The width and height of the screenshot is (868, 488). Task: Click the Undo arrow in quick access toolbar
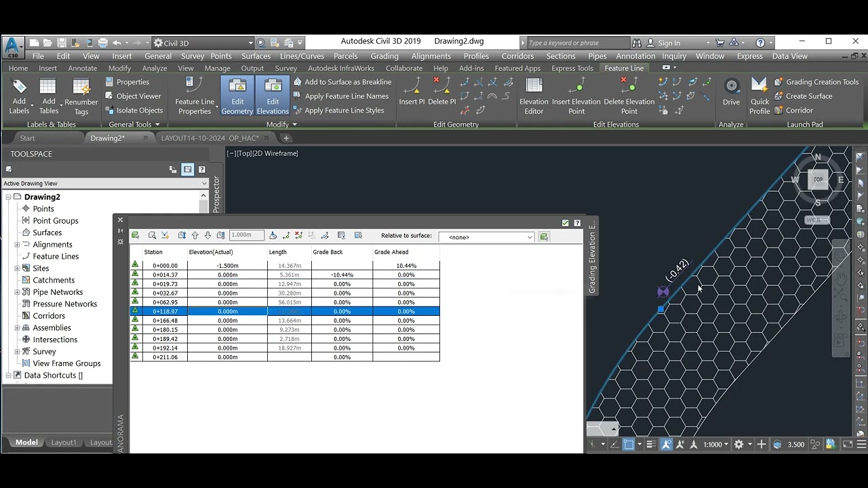point(117,43)
